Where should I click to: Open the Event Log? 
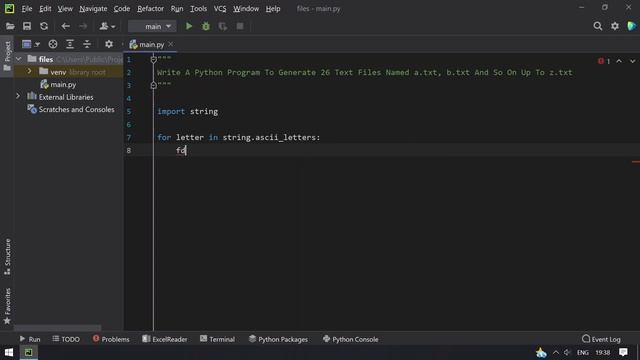[601, 339]
